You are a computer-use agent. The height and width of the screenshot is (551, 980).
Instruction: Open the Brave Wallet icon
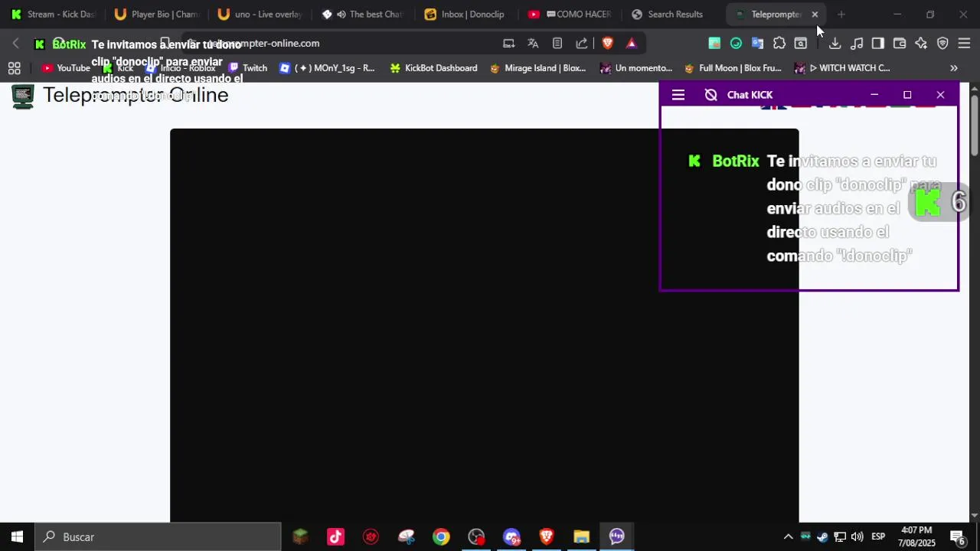click(x=900, y=44)
